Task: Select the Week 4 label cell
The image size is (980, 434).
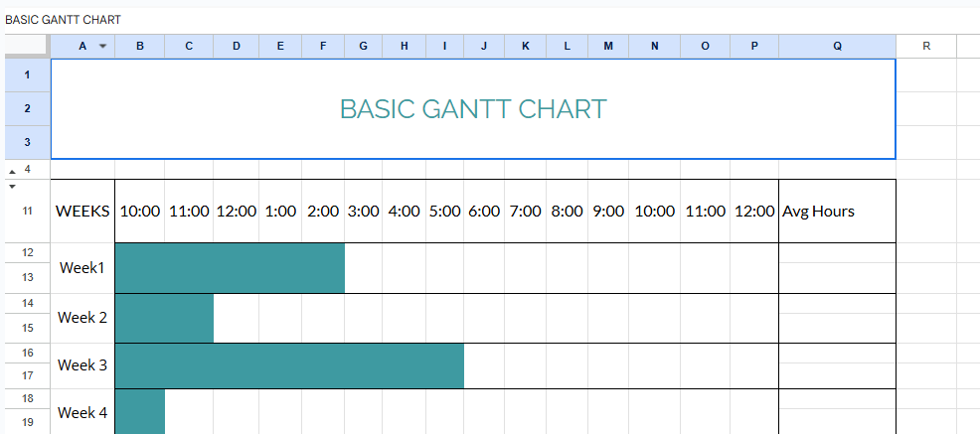Action: click(x=82, y=412)
